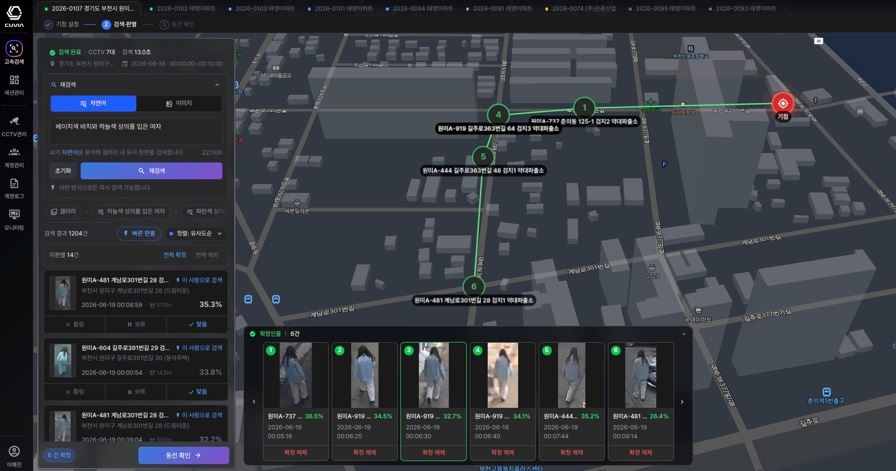The width and height of the screenshot is (896, 471).
Task: Switch to session tab 2026-0103
Action: [261, 9]
